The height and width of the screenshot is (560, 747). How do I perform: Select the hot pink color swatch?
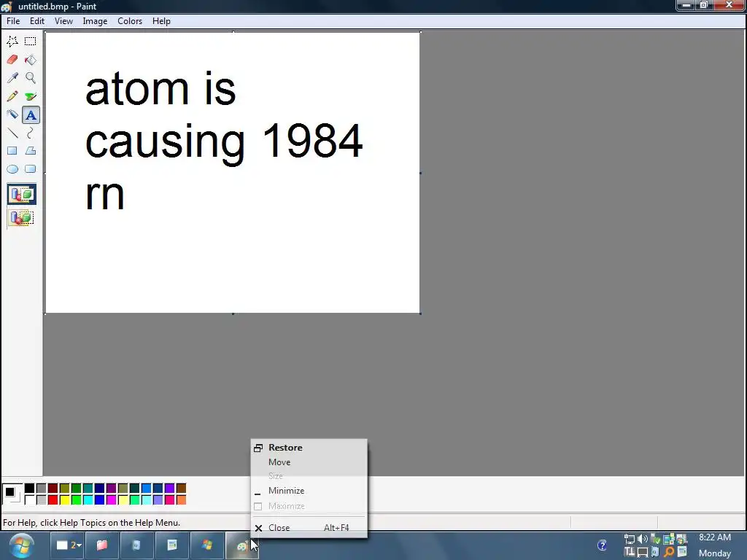[x=169, y=500]
